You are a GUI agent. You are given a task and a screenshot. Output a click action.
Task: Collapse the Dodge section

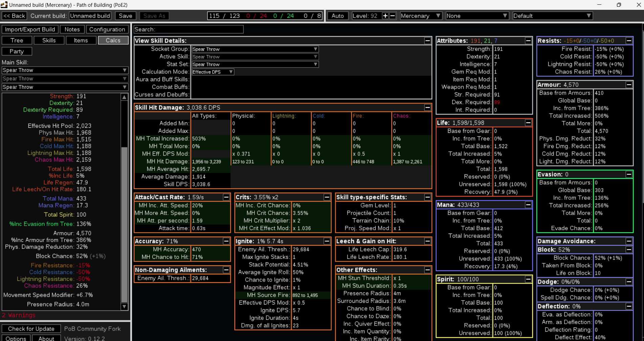(x=629, y=282)
